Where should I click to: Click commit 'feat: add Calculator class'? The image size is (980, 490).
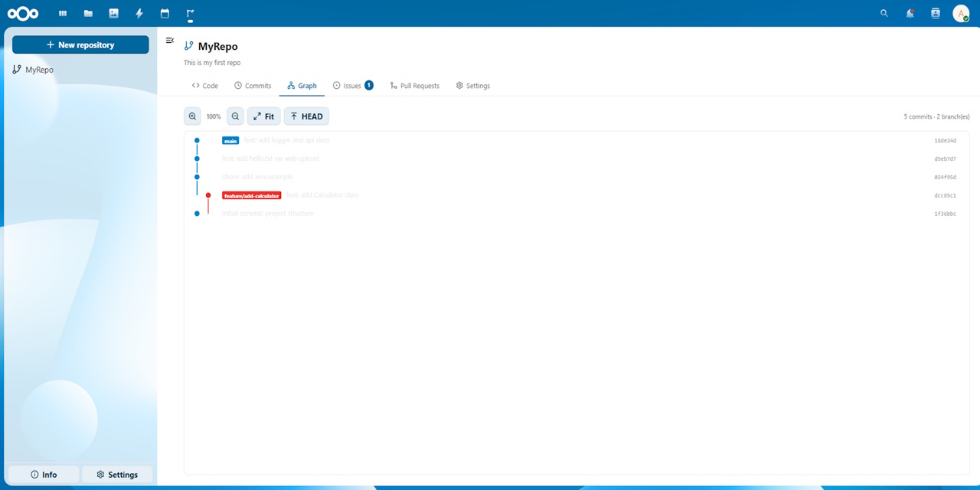322,195
